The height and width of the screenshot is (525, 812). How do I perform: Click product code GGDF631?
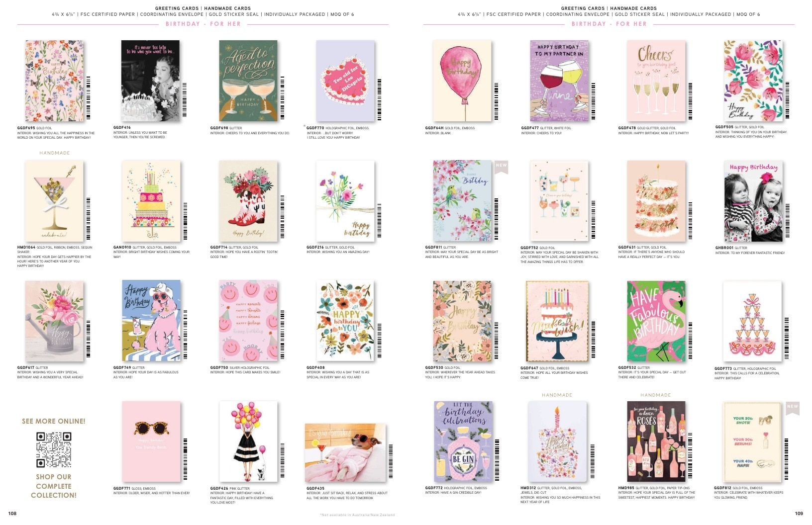627,247
